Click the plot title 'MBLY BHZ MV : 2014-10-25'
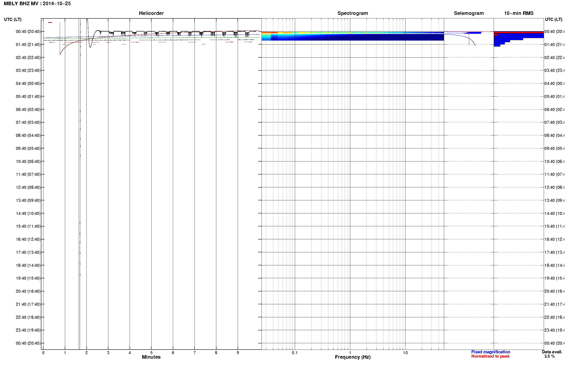 [x=37, y=4]
